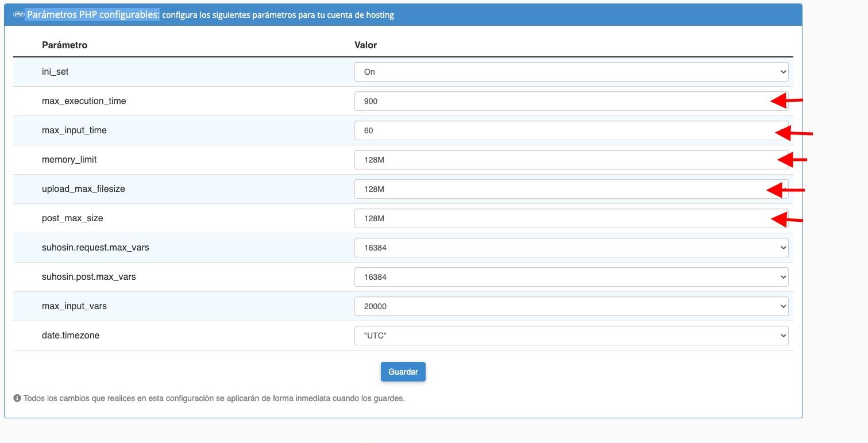Screen dimensions: 868x443
Task: Click the 'max_execution_time' label
Action: coord(84,101)
